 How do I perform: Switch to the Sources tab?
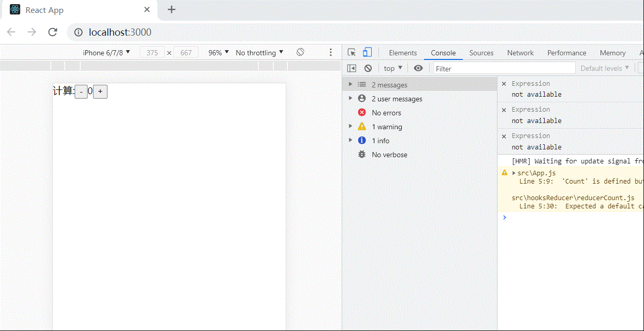(x=481, y=53)
